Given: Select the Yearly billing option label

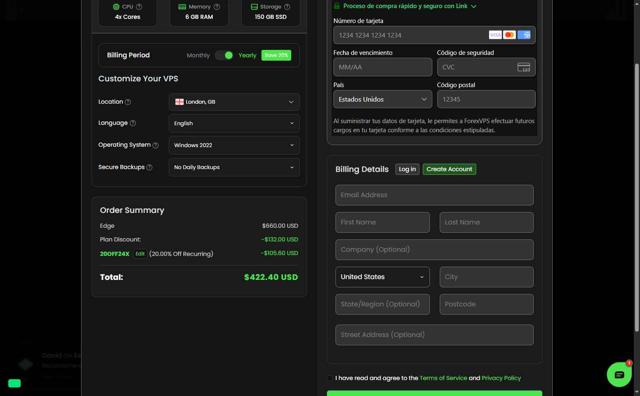Looking at the screenshot, I should pyautogui.click(x=247, y=56).
